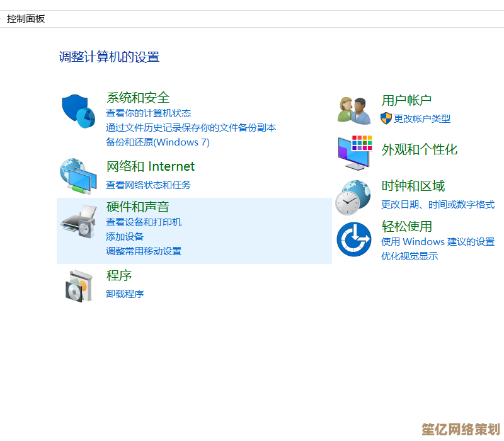Open the 系统和安全 category heading
Screen dimensions: 504x441
point(138,98)
